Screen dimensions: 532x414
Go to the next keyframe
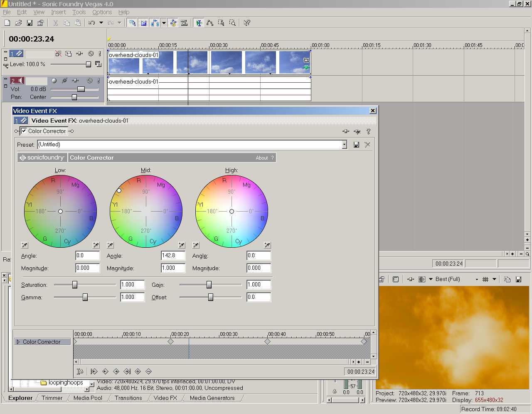(x=116, y=372)
